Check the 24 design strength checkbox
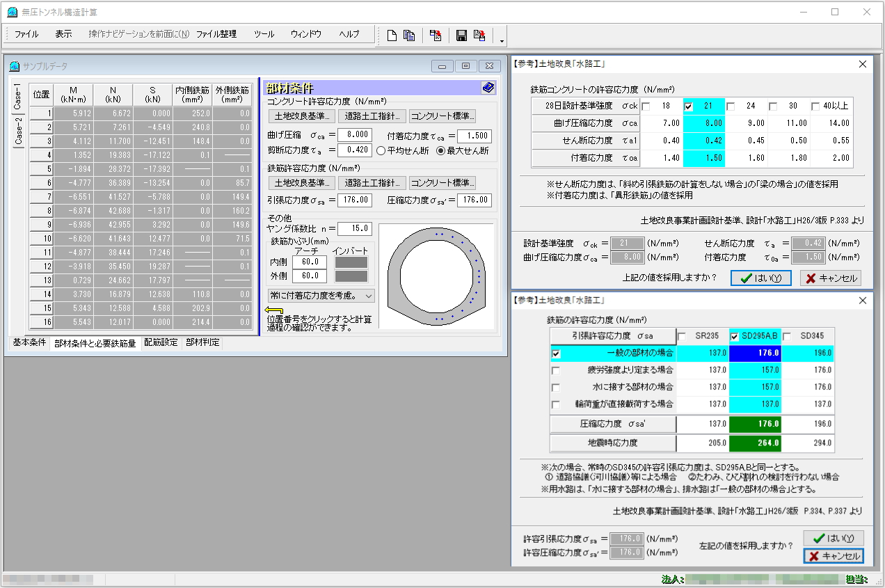 point(731,106)
